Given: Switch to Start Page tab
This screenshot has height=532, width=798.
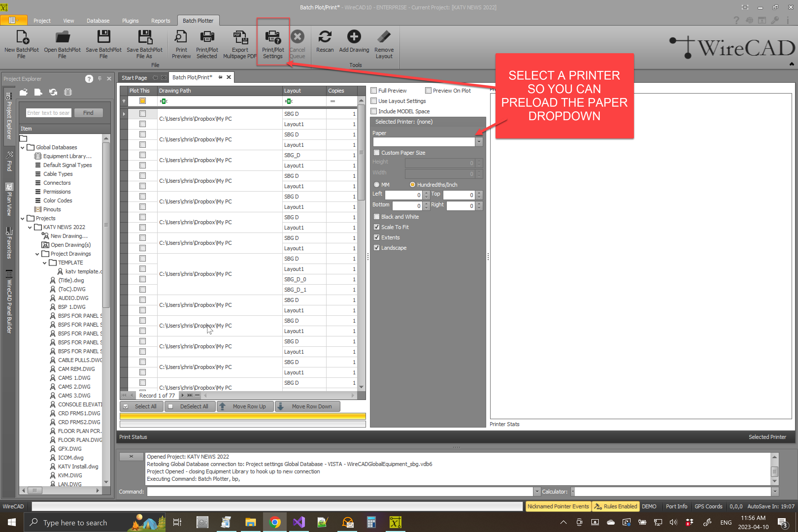Looking at the screenshot, I should point(134,78).
